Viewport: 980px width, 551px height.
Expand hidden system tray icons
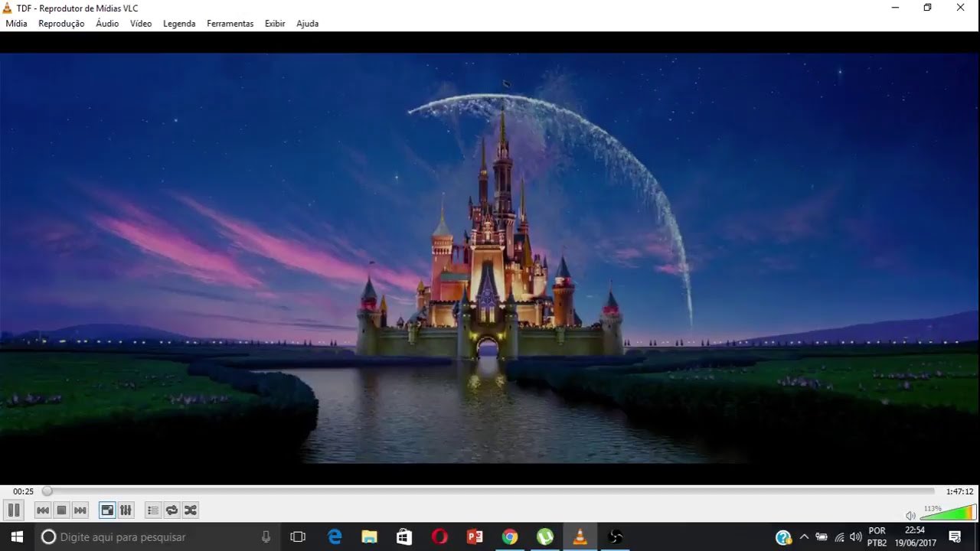click(x=804, y=537)
